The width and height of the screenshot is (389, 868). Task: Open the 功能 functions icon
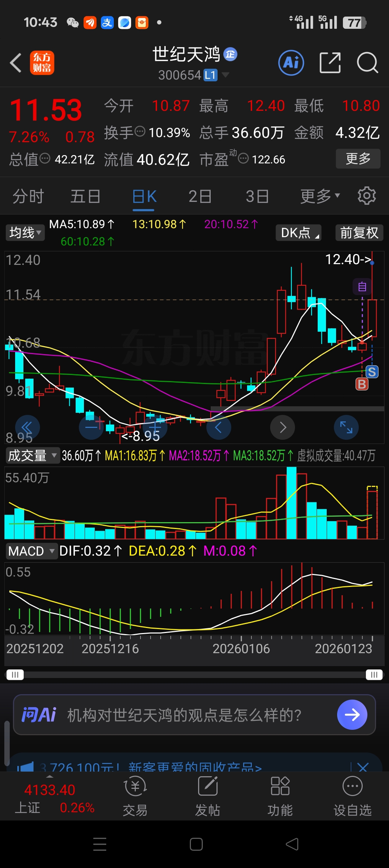point(280,797)
